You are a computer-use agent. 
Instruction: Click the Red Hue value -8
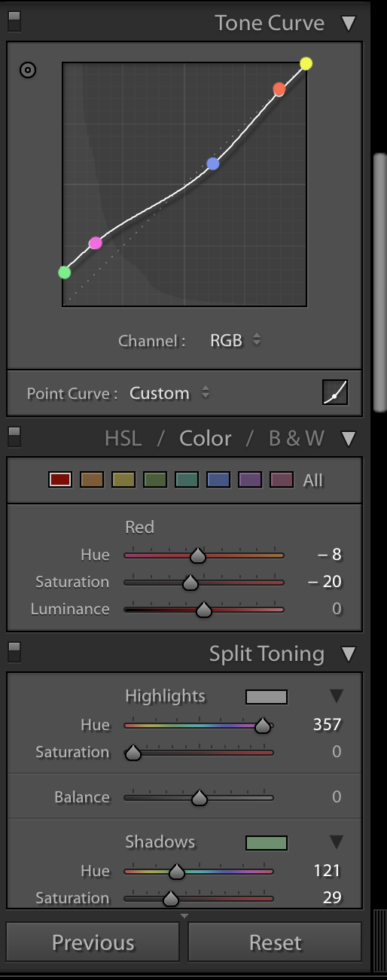[329, 555]
